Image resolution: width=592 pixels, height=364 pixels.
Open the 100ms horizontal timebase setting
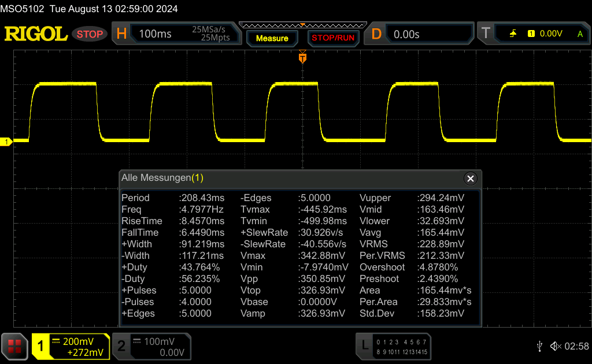point(155,34)
